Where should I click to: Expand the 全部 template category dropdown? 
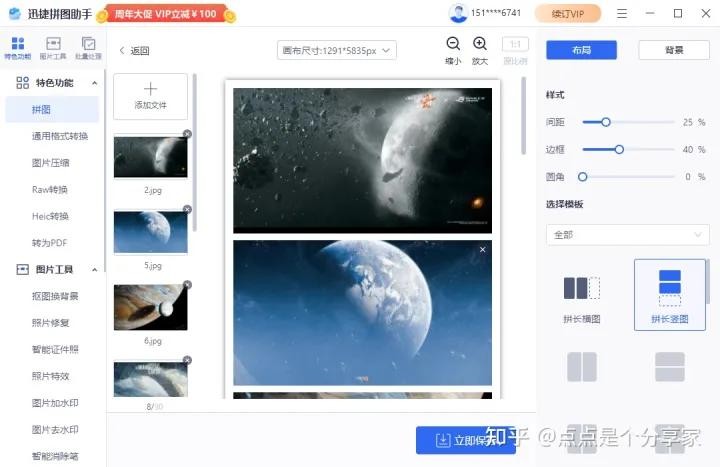tap(627, 235)
